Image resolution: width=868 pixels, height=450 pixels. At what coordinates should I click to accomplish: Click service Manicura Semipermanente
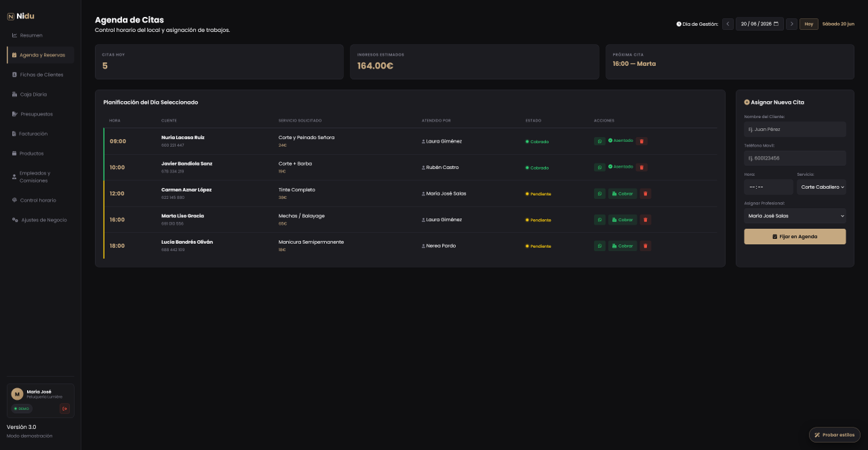click(311, 242)
